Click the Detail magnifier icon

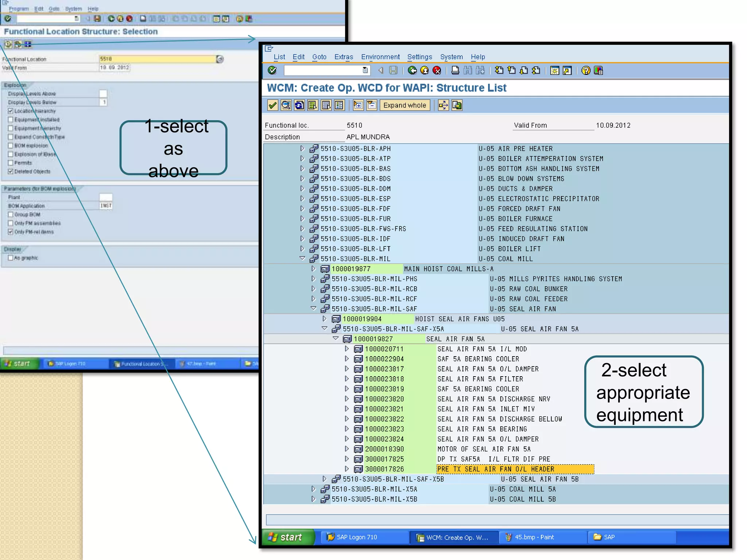tap(286, 105)
